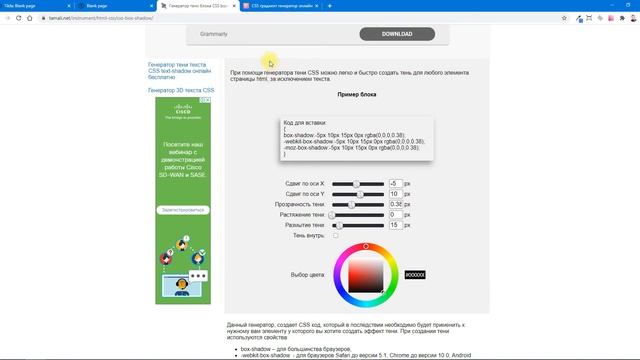Close the CSS gradient generator tab

tap(316, 6)
